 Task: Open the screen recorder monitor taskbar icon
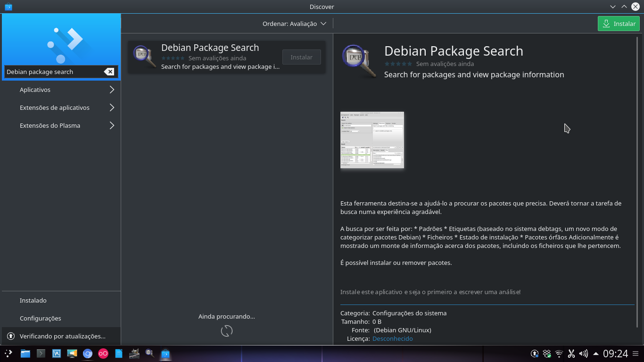tap(72, 354)
